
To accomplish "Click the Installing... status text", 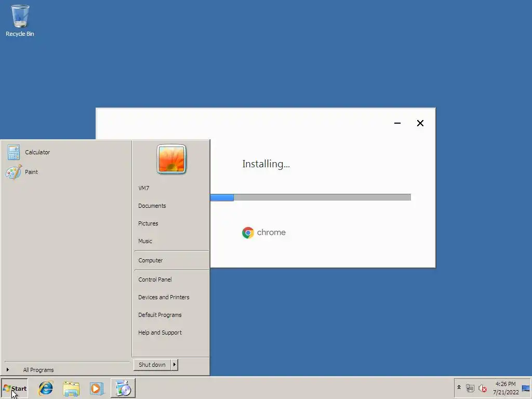I will (x=266, y=164).
